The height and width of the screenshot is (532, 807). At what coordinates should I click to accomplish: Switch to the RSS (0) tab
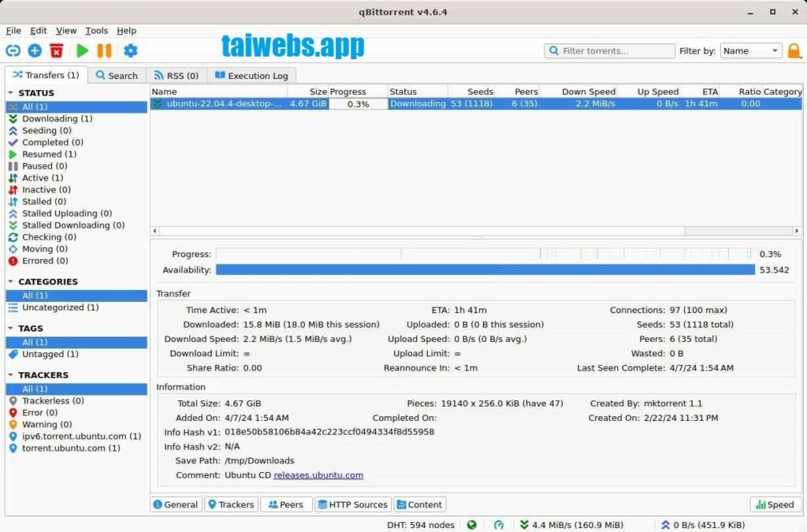177,76
